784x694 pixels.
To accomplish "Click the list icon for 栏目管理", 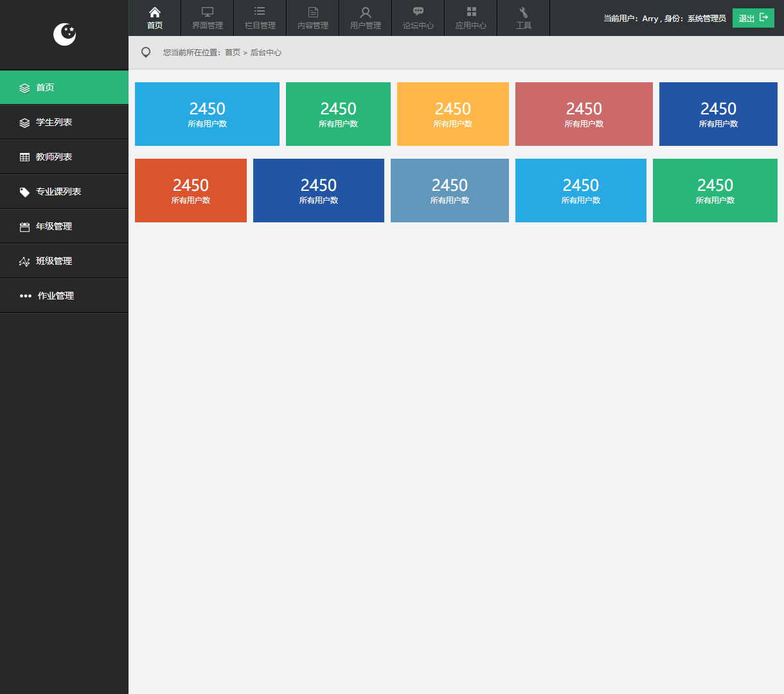I will (x=260, y=12).
